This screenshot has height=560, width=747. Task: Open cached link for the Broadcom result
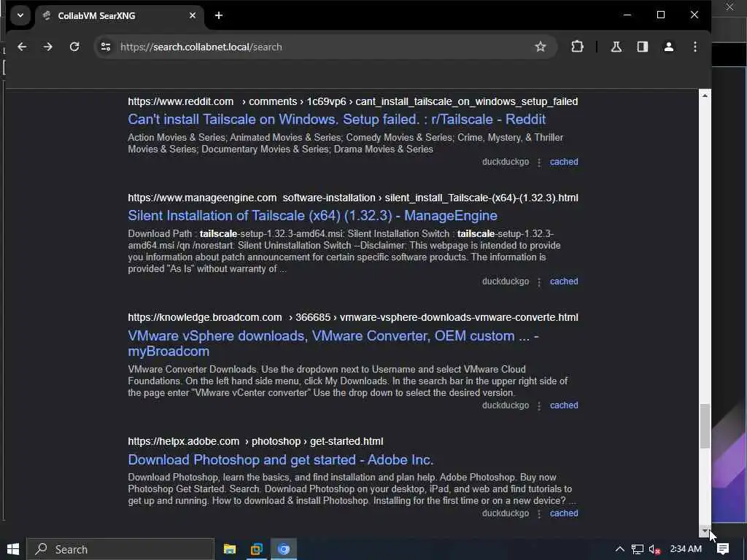coord(564,405)
